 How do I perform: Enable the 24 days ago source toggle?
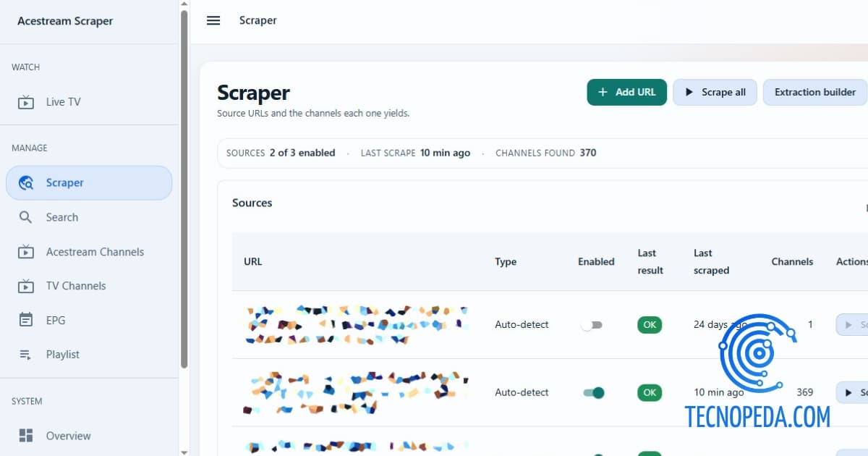pyautogui.click(x=592, y=325)
